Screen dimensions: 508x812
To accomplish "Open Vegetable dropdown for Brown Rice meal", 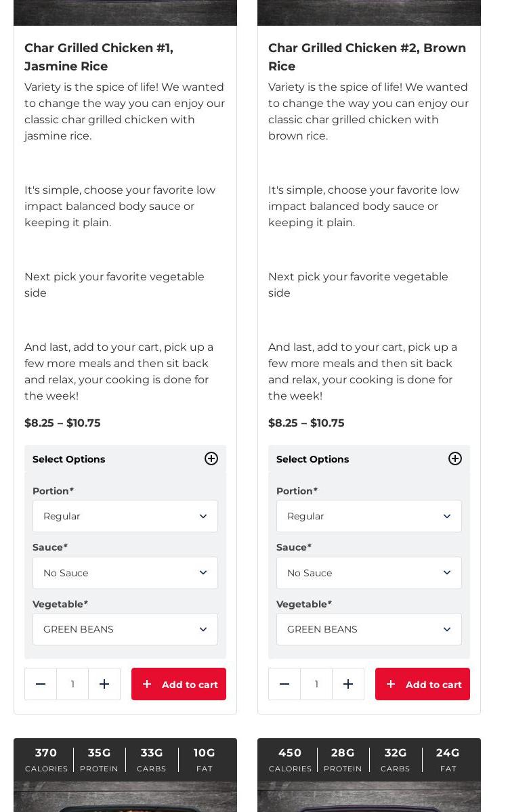I will coord(369,629).
